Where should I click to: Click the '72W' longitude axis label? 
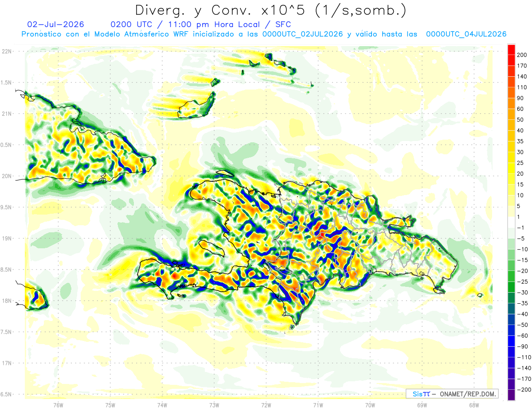pos(266,405)
